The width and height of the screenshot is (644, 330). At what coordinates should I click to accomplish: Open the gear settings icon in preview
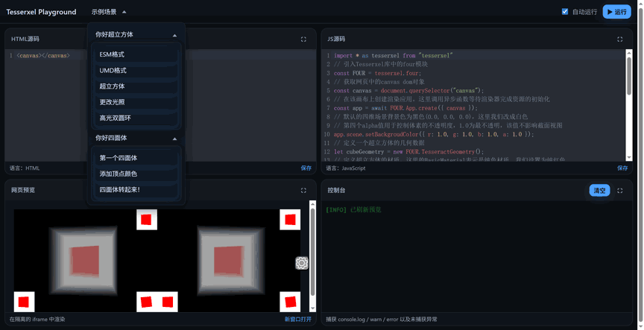point(302,263)
